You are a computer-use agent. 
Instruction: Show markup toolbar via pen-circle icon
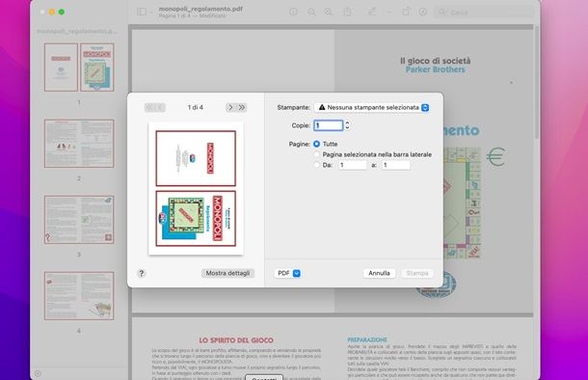point(422,12)
